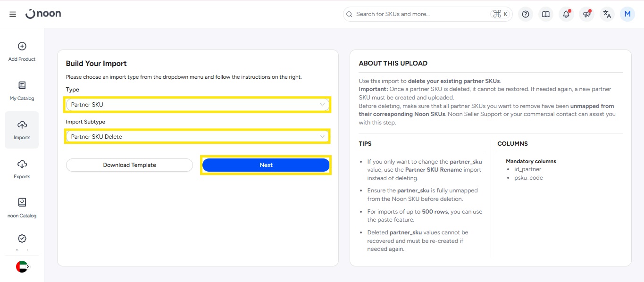Expand the Import Subtype dropdown
644x282 pixels.
click(197, 137)
